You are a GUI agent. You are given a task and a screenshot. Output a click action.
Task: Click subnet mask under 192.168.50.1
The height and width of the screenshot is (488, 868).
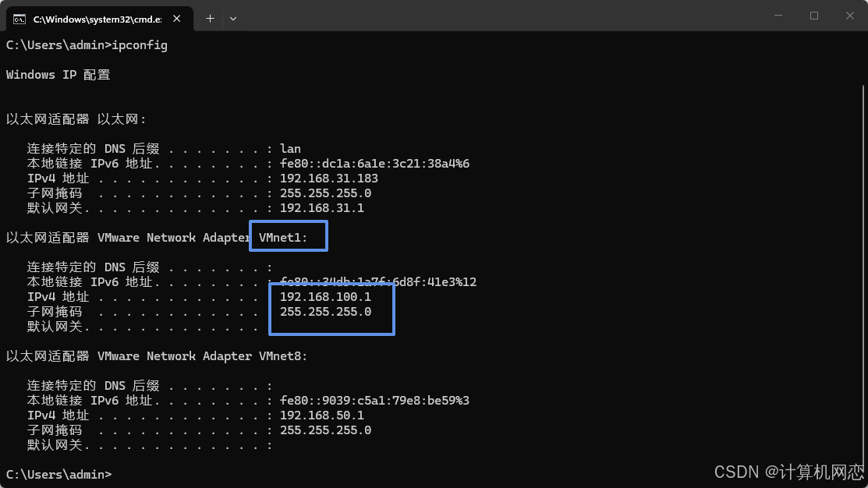[x=325, y=430]
